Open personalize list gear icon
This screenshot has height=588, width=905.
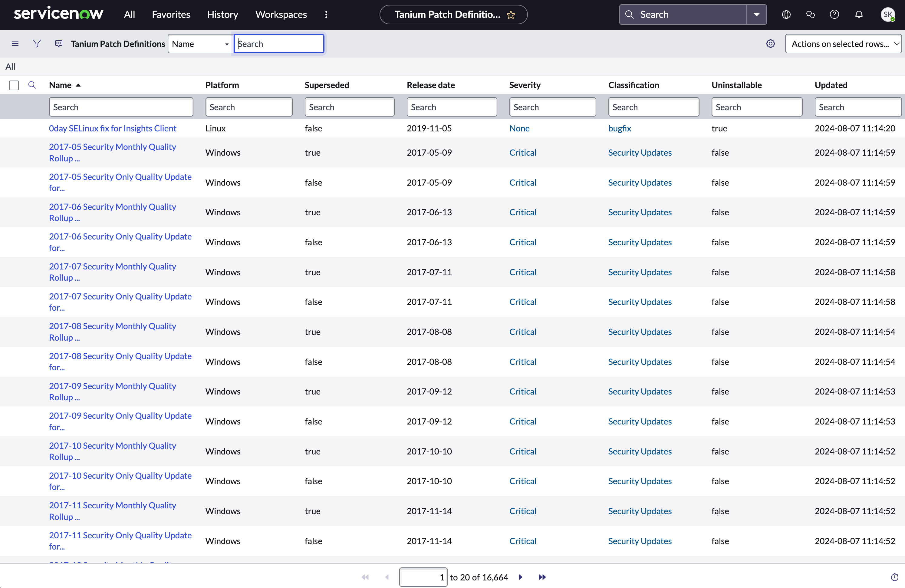pos(770,44)
